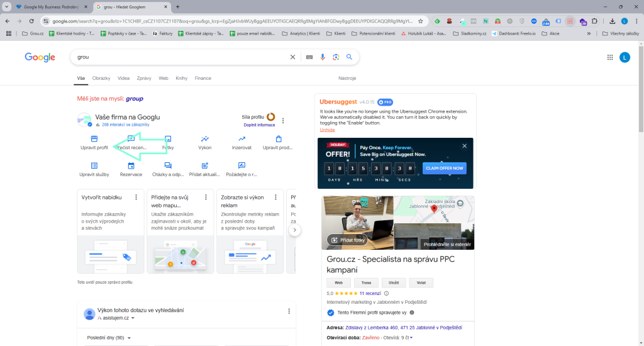Open the Google account avatar

pyautogui.click(x=625, y=57)
